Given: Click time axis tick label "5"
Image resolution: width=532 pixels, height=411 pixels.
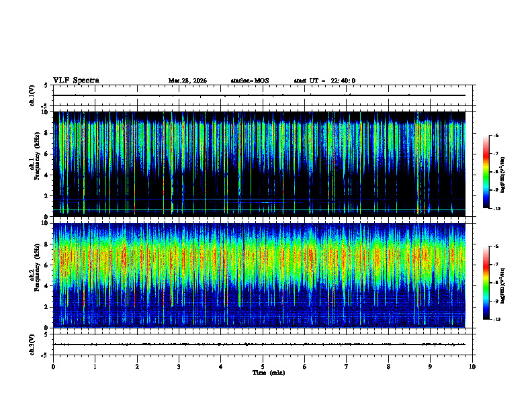Looking at the screenshot, I should (263, 367).
